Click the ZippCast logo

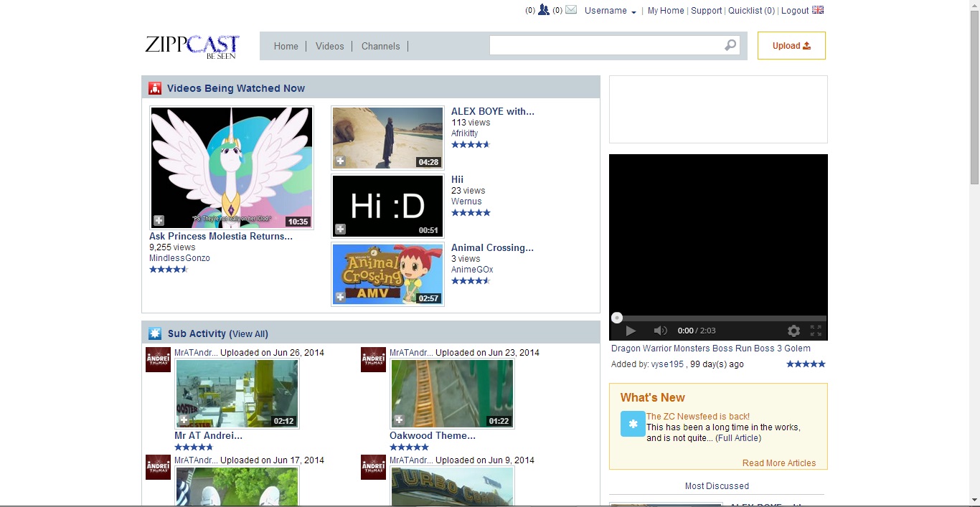pyautogui.click(x=192, y=46)
